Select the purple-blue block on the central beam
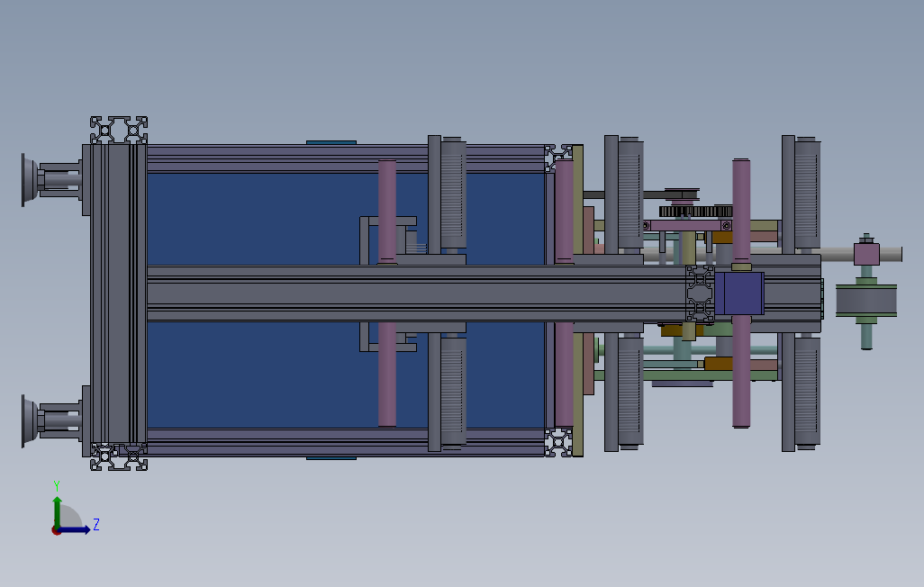The height and width of the screenshot is (587, 924). coord(739,293)
